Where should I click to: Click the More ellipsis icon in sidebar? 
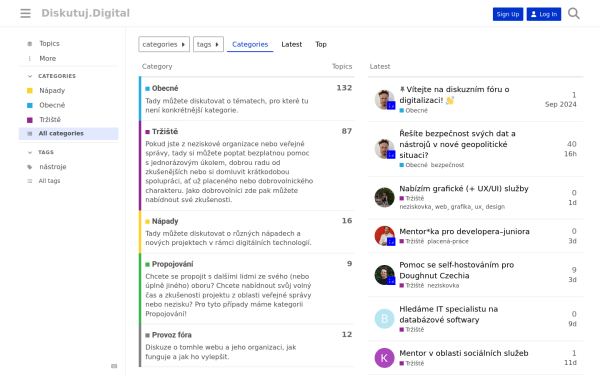pyautogui.click(x=30, y=59)
